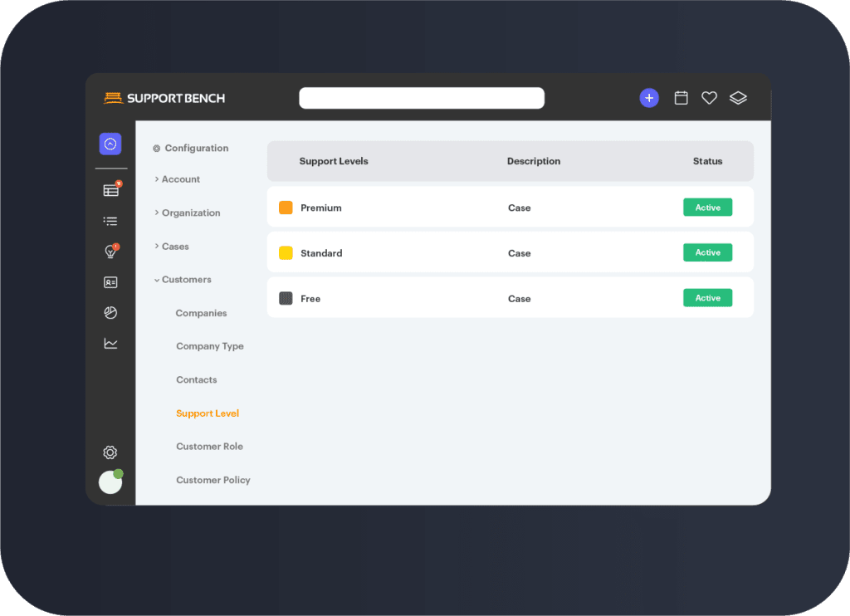Click the orange Premium color swatch
Screen dimensions: 850x616
[x=286, y=208]
